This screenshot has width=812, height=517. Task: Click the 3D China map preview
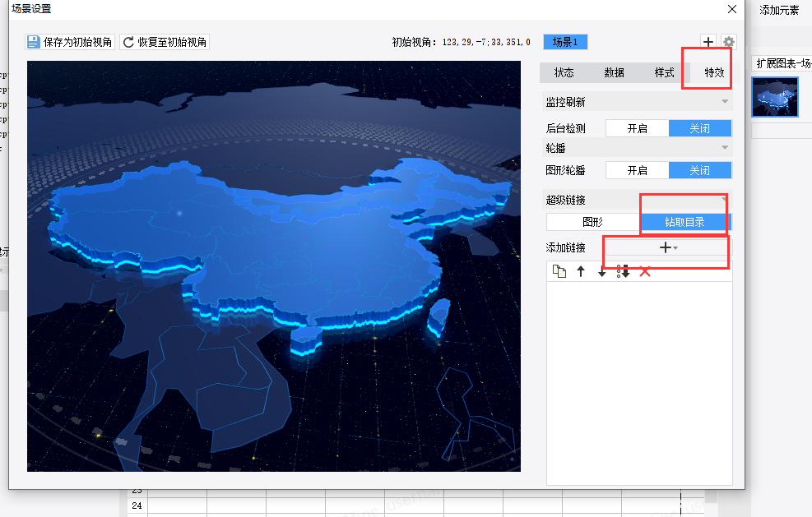click(274, 266)
